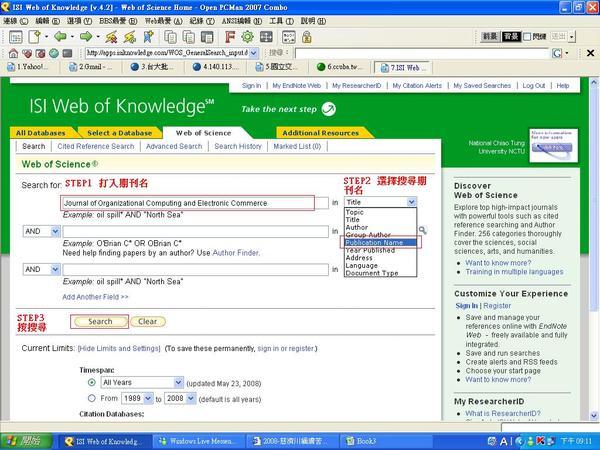Open the Cited Reference Search sub-tab
Image resolution: width=600 pixels, height=450 pixels.
coord(96,146)
